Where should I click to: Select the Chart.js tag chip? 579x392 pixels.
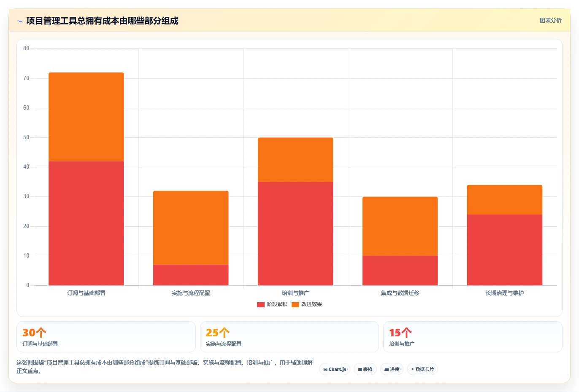[x=335, y=369]
